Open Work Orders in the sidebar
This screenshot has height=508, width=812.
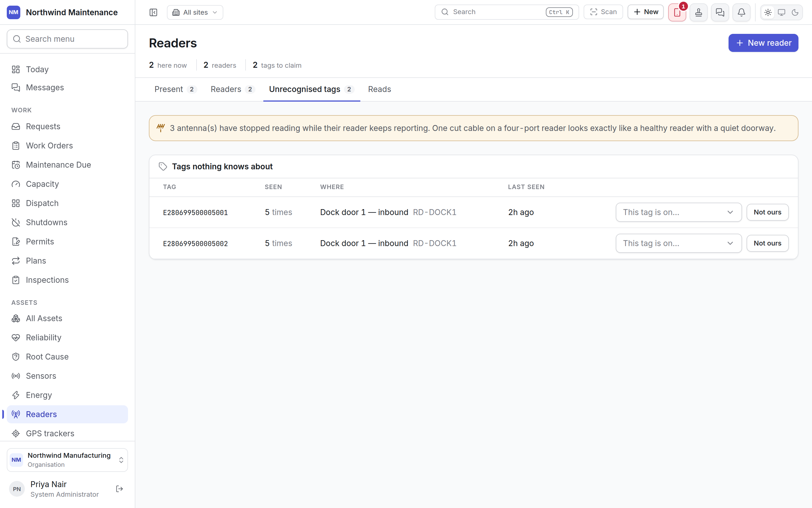click(67, 145)
